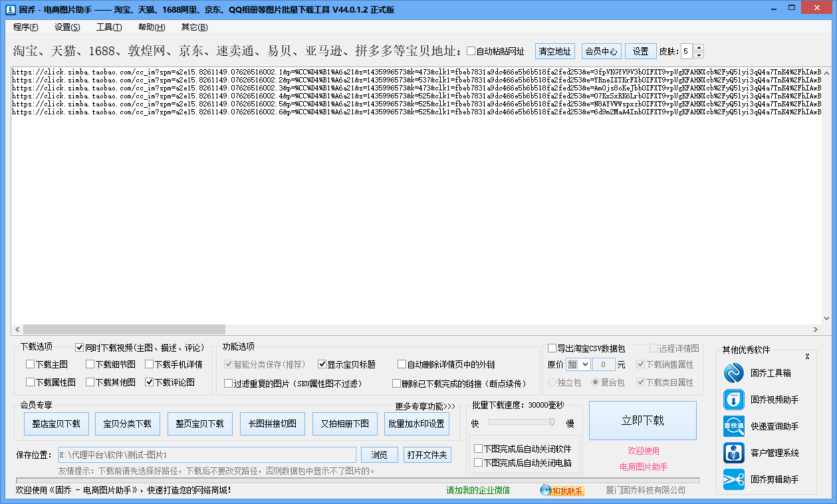The width and height of the screenshot is (837, 504).
Task: Open the 客户管理系统 person icon
Action: click(733, 453)
